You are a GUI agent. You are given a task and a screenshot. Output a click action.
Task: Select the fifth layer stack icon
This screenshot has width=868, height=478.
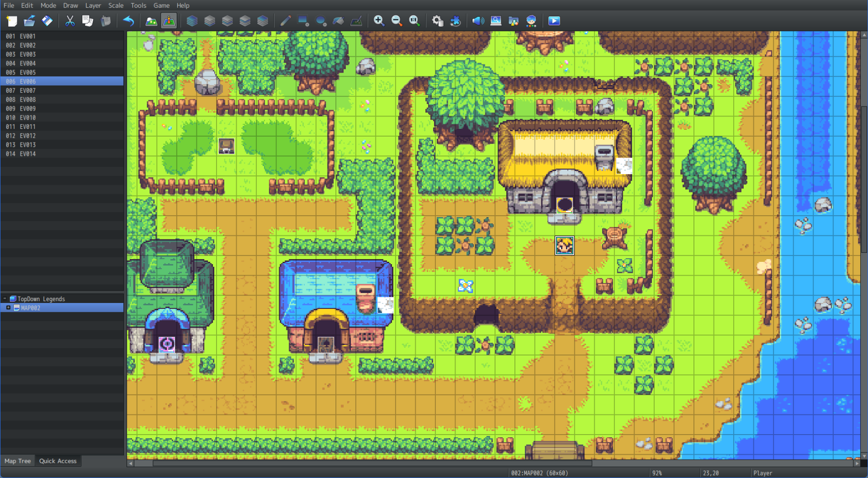pyautogui.click(x=263, y=21)
